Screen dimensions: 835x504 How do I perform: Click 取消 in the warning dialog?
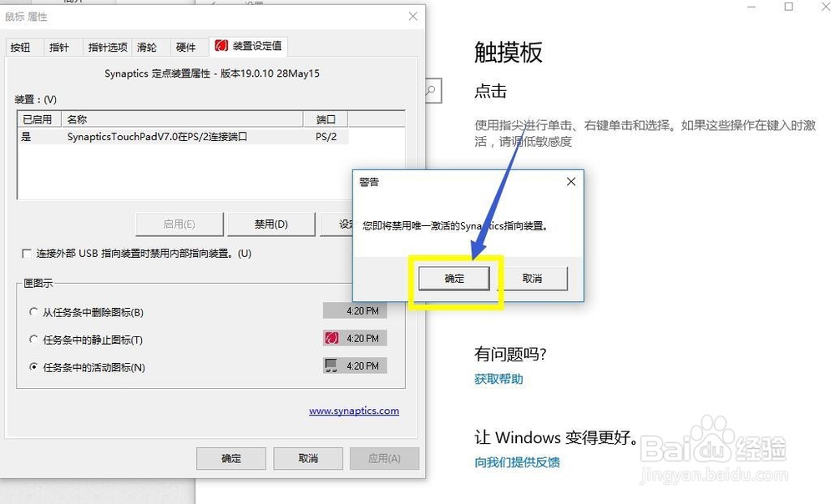coord(534,279)
